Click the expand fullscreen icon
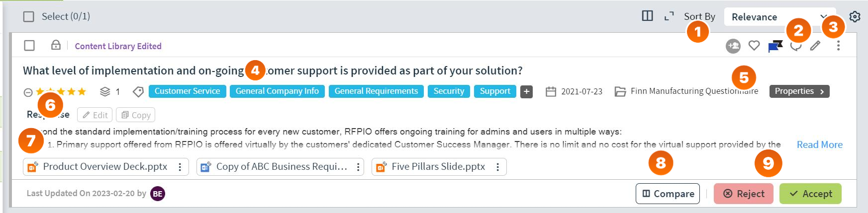This screenshot has height=213, width=868. (x=669, y=16)
